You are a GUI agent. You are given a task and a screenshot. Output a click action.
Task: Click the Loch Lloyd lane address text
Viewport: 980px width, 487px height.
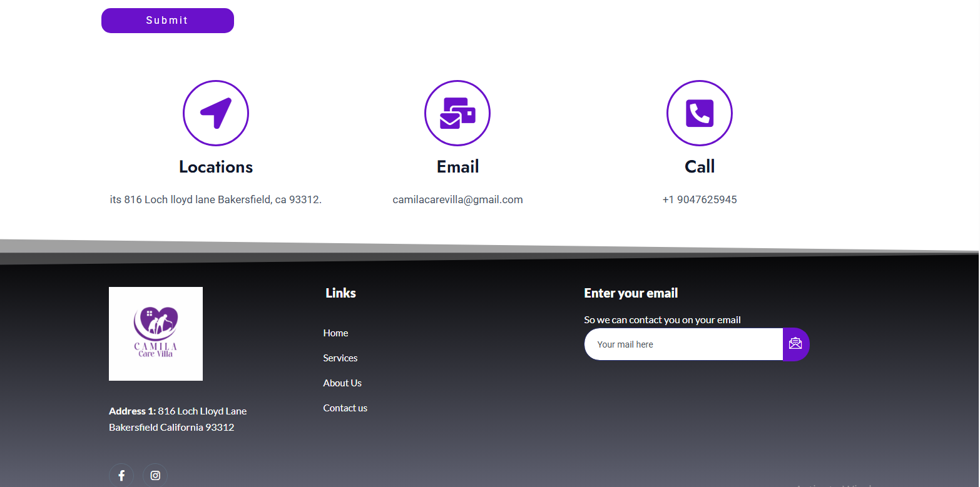(215, 200)
